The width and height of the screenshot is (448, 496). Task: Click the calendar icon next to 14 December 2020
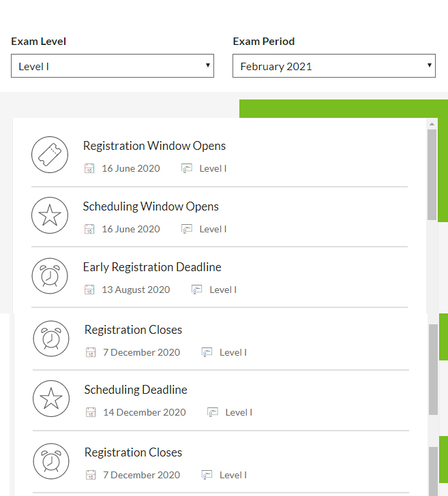[91, 412]
